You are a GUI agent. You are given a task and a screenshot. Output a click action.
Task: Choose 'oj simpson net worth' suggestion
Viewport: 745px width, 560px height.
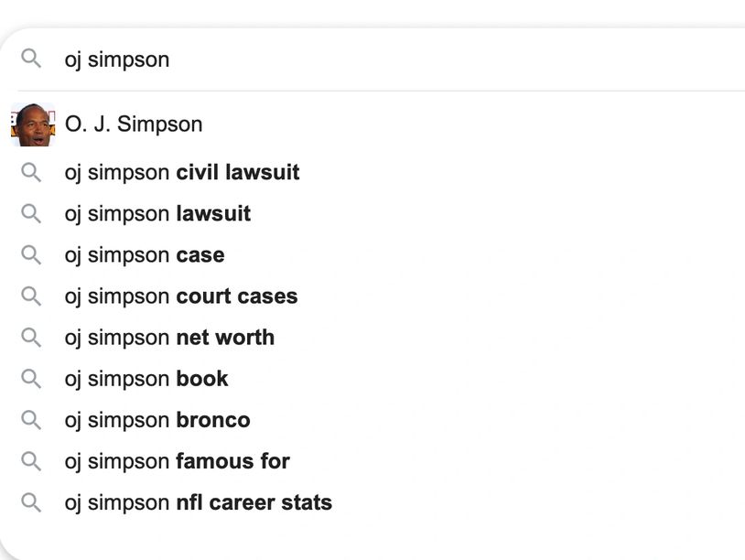(169, 338)
